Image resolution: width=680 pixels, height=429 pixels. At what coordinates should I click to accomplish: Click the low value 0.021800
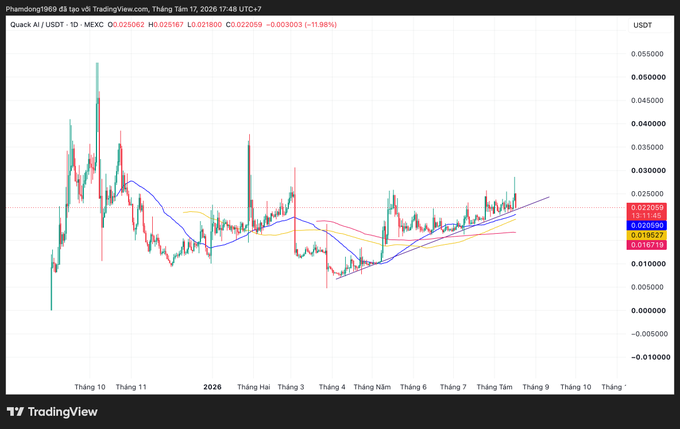pyautogui.click(x=207, y=25)
